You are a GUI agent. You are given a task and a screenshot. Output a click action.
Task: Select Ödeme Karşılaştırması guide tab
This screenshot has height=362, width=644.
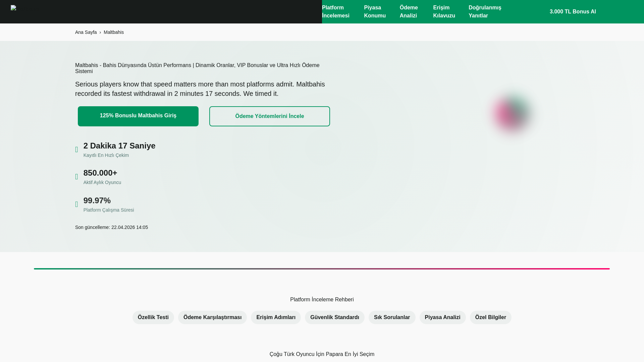pos(212,317)
